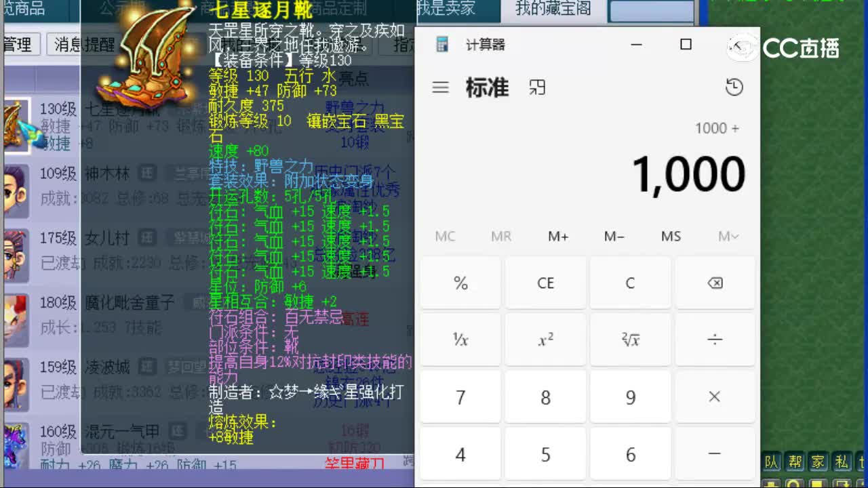This screenshot has height=488, width=868.
Task: Click the square root key
Action: pyautogui.click(x=630, y=340)
